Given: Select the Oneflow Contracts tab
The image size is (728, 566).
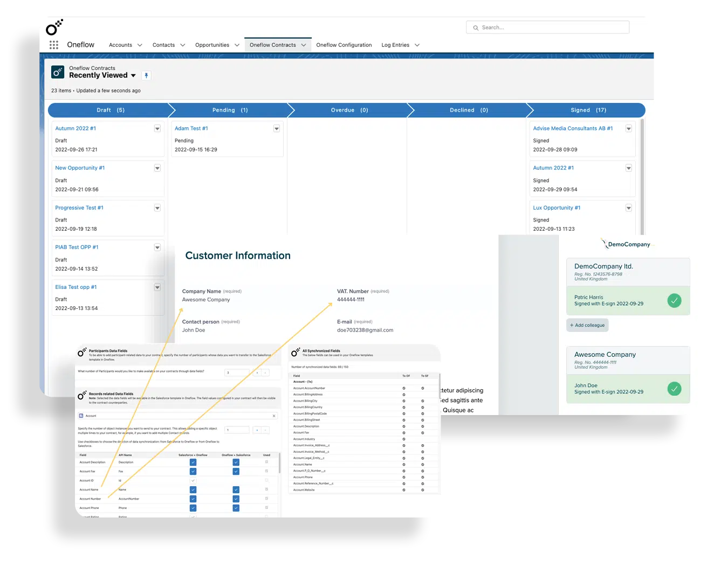Looking at the screenshot, I should [278, 45].
